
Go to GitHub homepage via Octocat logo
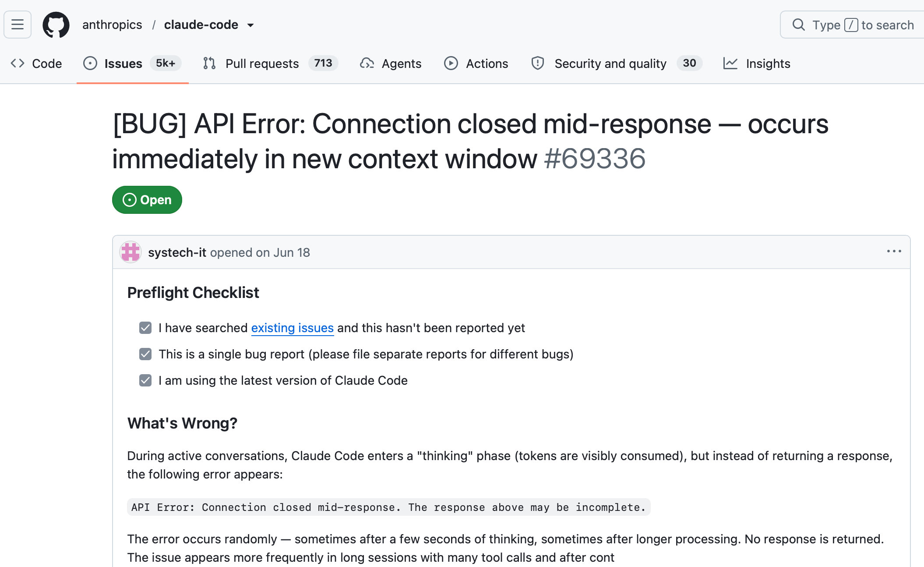click(56, 25)
